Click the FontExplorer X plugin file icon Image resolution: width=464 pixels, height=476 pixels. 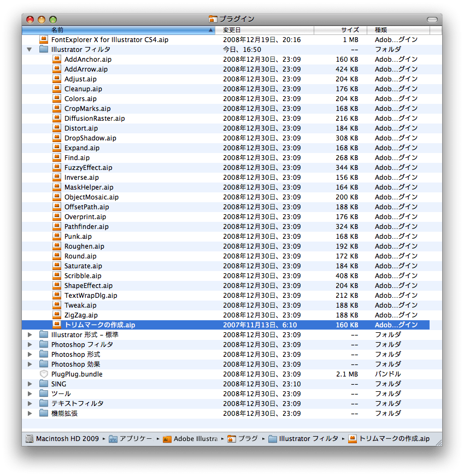(44, 39)
